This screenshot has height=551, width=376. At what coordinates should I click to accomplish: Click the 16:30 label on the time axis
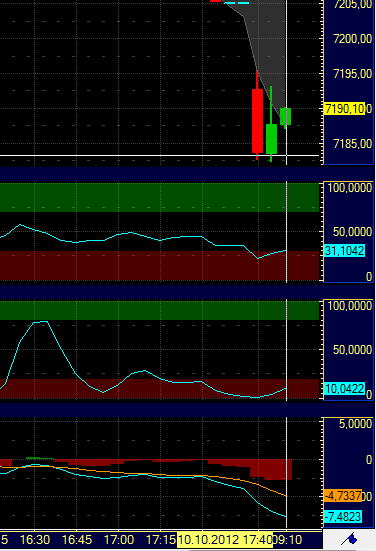pyautogui.click(x=35, y=539)
